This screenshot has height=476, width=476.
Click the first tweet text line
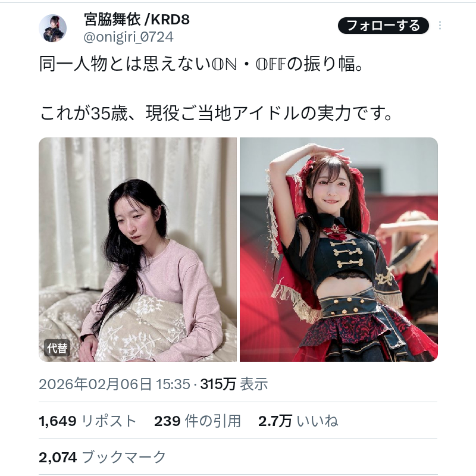201,64
